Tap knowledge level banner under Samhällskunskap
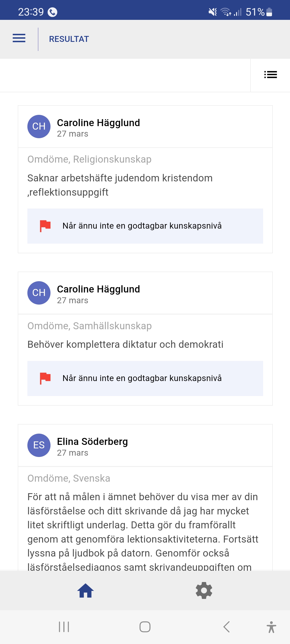 point(145,378)
